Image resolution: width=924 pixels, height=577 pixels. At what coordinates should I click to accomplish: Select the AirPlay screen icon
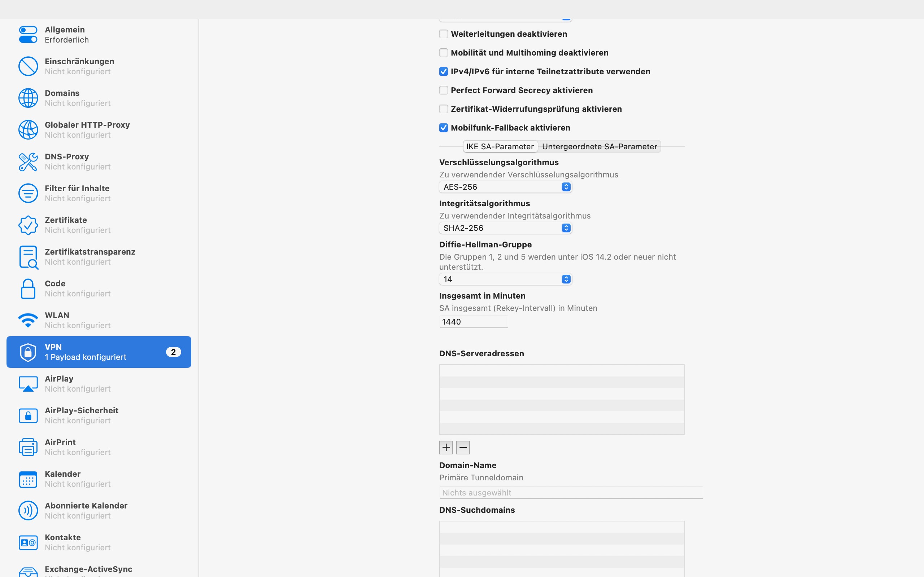pos(28,383)
